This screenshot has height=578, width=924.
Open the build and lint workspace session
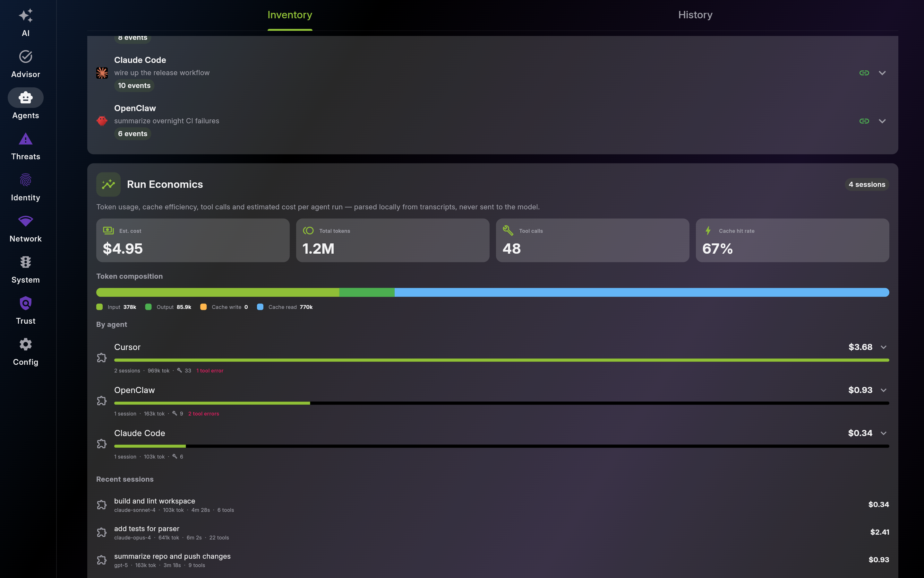tap(492, 504)
